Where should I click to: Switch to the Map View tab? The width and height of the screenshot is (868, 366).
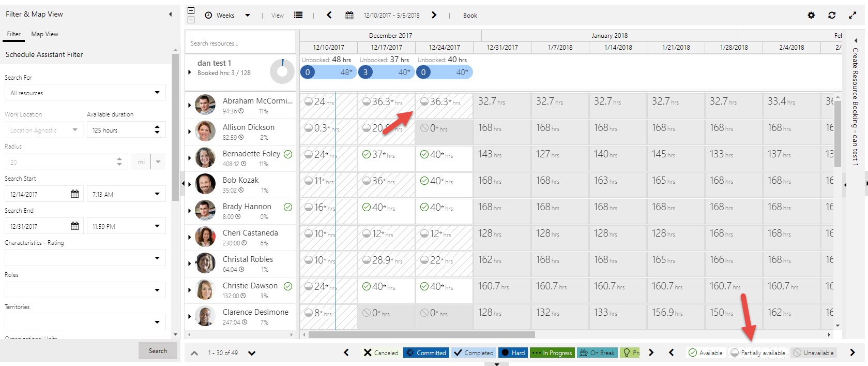click(x=44, y=34)
